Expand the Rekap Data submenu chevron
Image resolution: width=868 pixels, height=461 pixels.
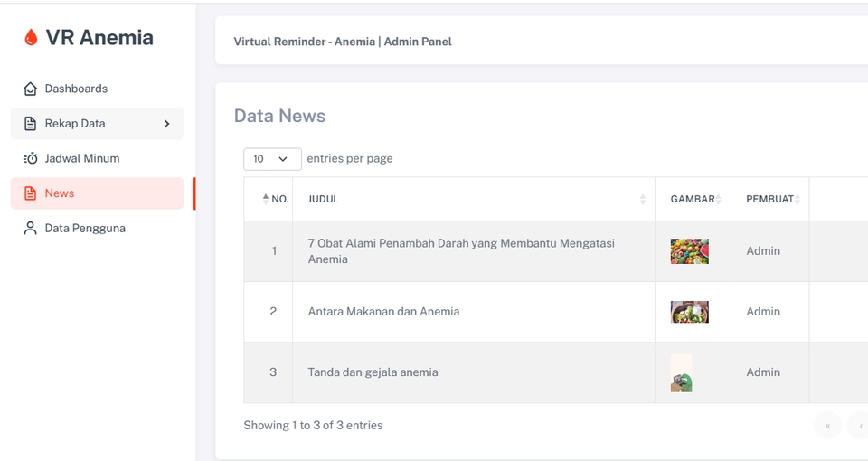coord(166,124)
